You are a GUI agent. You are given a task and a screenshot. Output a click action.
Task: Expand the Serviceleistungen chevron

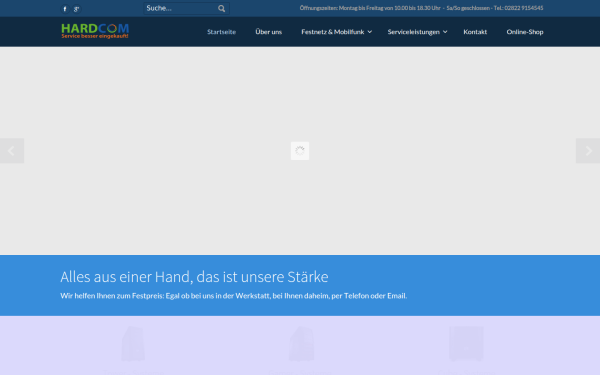(445, 32)
